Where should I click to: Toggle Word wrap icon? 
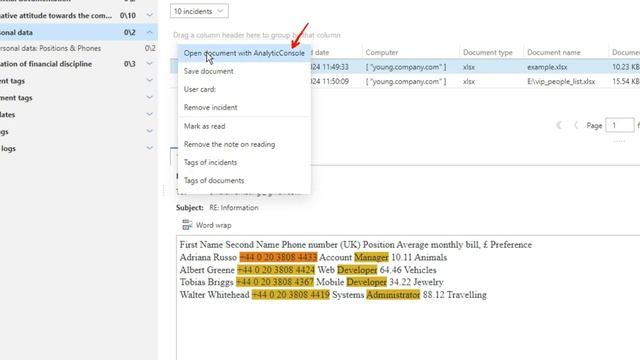click(x=187, y=225)
